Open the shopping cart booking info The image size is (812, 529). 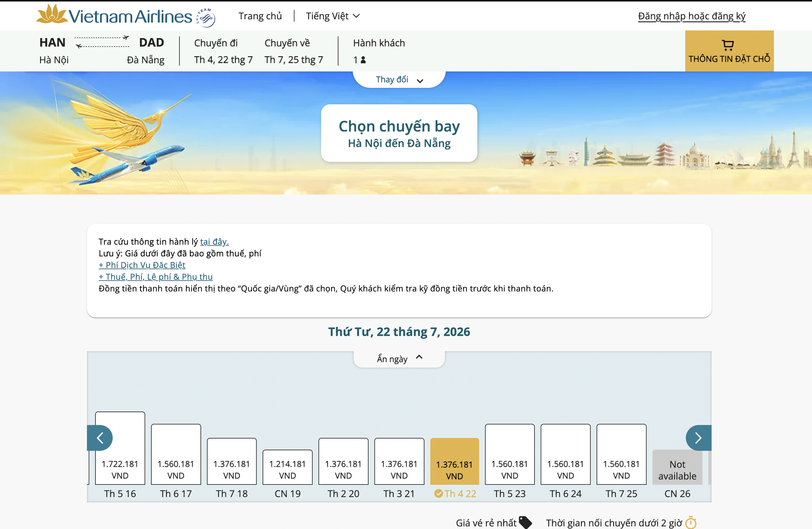point(728,45)
